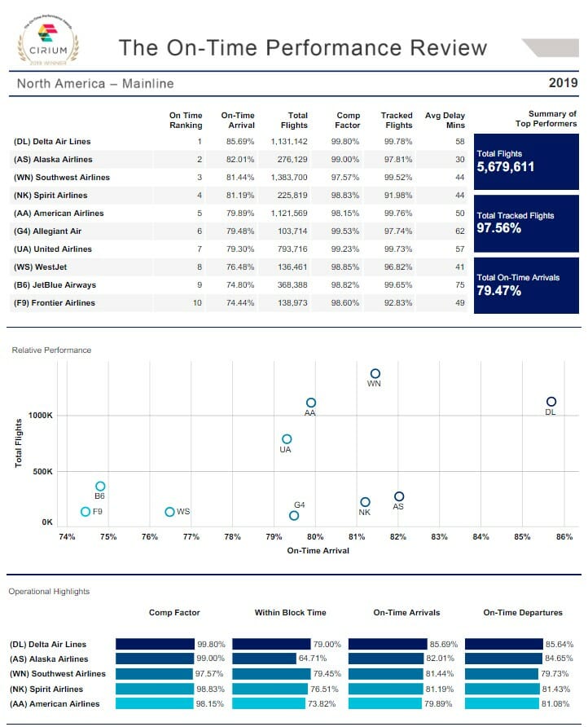The image size is (588, 727).
Task: Click the 74% x-axis tick label
Action: 67,537
